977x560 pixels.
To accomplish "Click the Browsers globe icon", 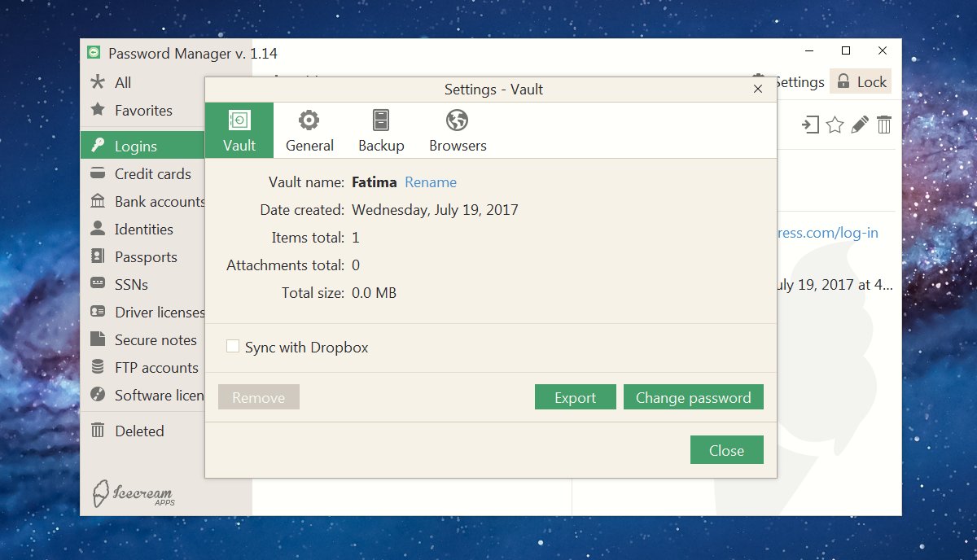I will [457, 120].
